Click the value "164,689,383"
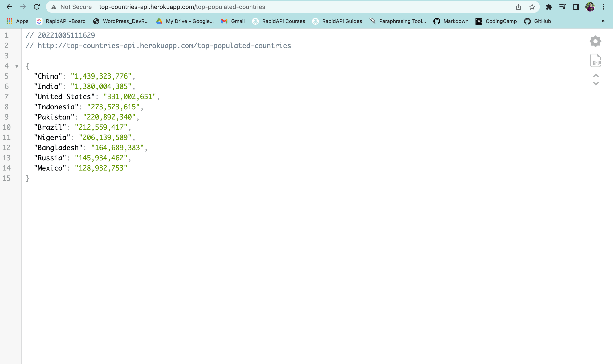613x364 pixels. click(117, 148)
